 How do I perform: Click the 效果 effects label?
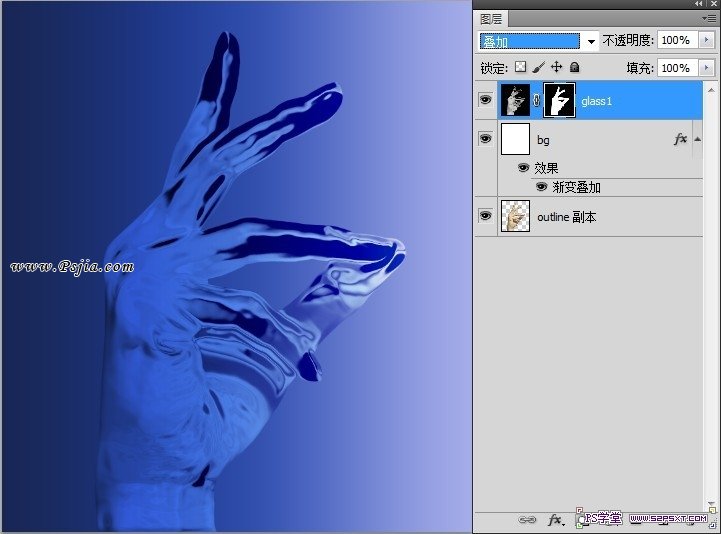coord(546,168)
